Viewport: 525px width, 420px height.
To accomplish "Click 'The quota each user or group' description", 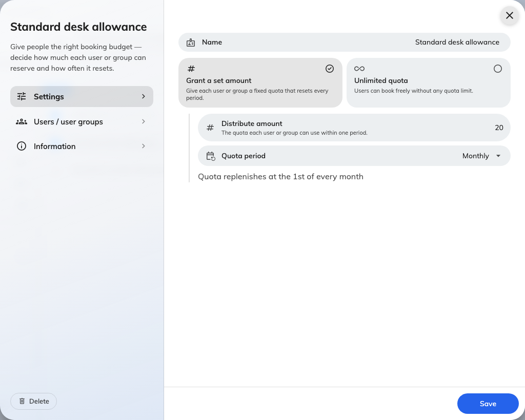I will (x=294, y=133).
